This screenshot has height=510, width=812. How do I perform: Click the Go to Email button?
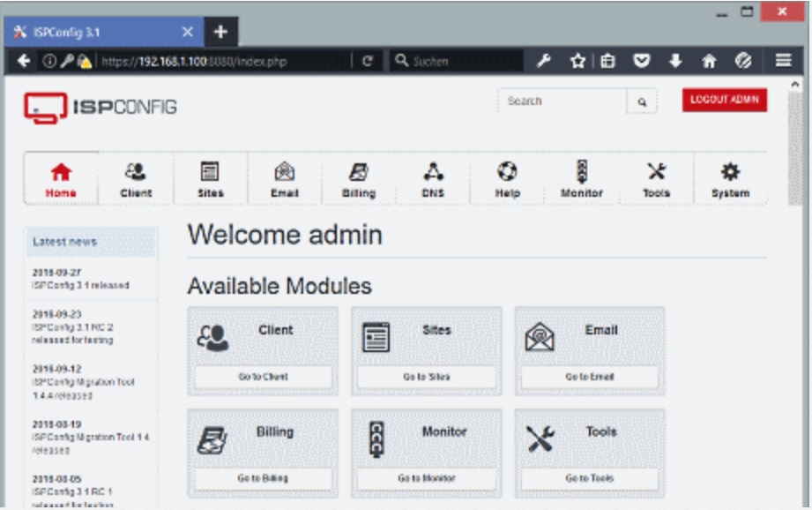pos(590,377)
